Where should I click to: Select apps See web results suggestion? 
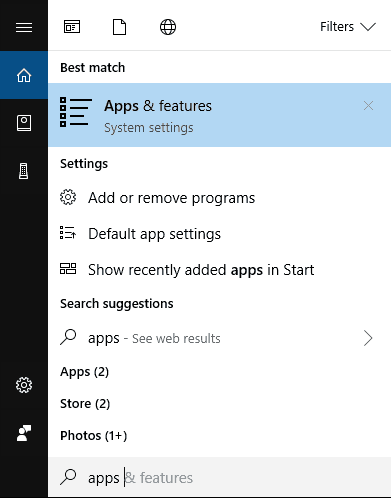[x=219, y=338]
